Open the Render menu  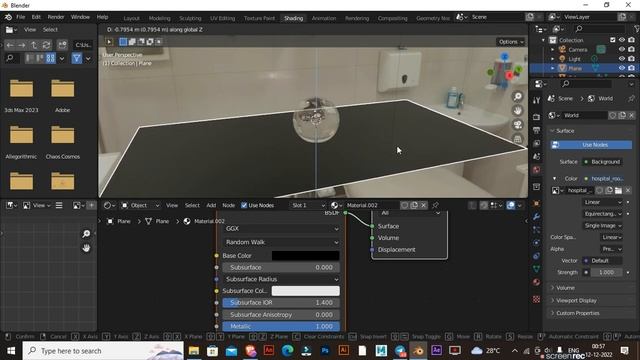56,17
